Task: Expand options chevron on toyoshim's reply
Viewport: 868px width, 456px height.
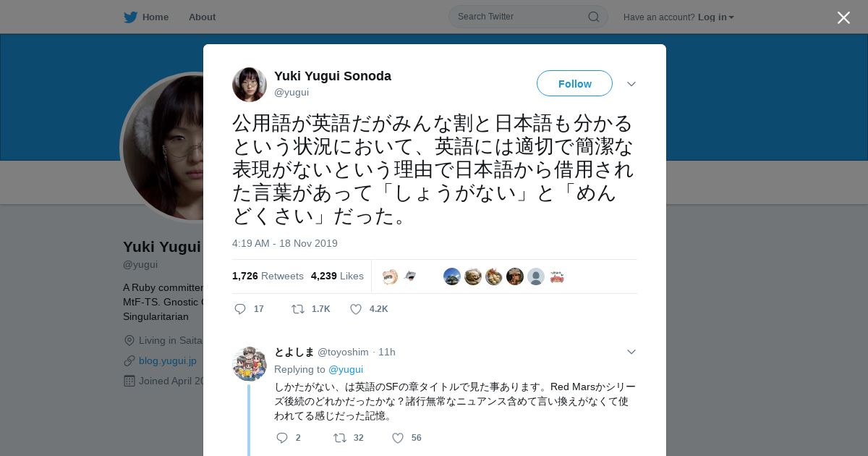Action: [x=631, y=352]
